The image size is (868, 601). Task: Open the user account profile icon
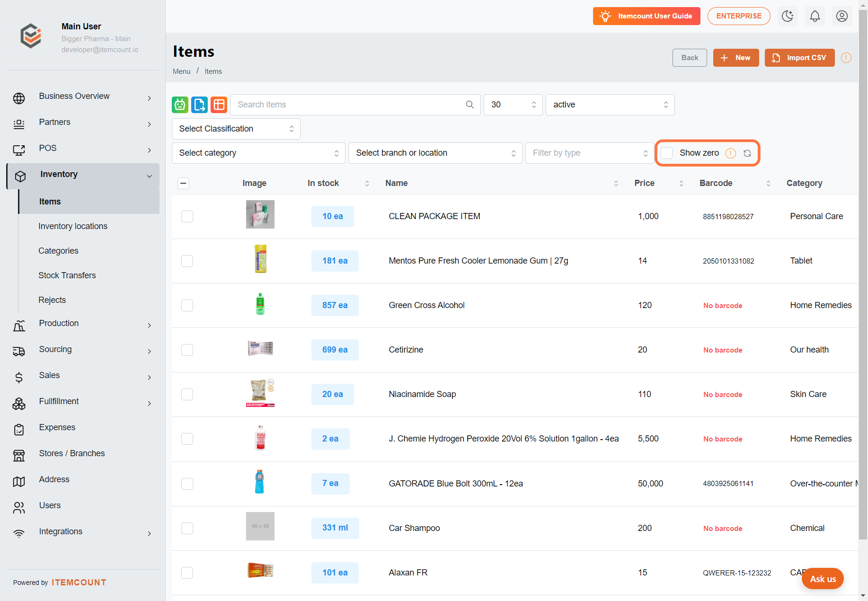[841, 16]
